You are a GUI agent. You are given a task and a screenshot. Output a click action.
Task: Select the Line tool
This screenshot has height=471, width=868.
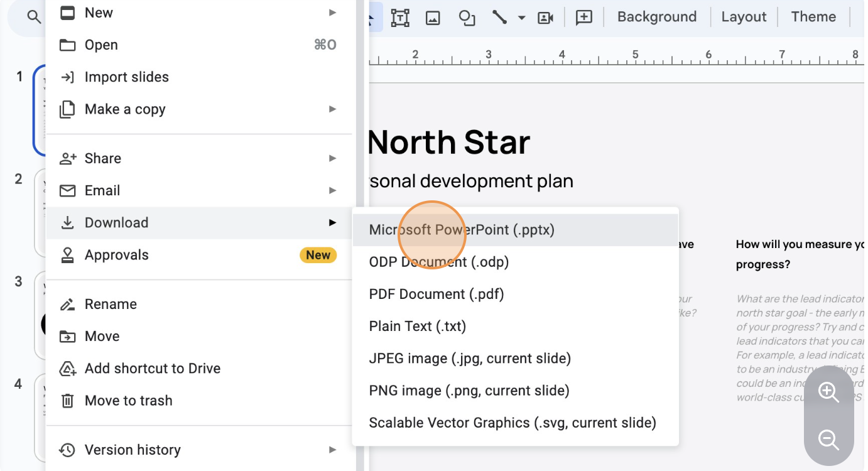click(x=499, y=18)
